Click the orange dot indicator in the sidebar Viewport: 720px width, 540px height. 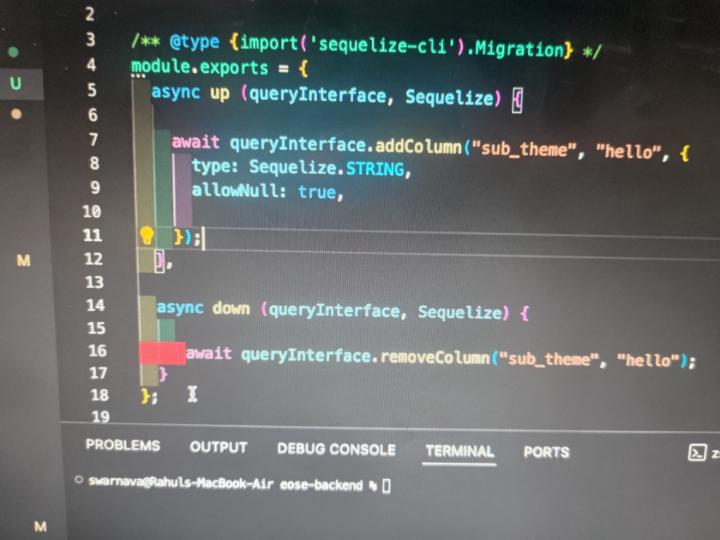(x=16, y=114)
